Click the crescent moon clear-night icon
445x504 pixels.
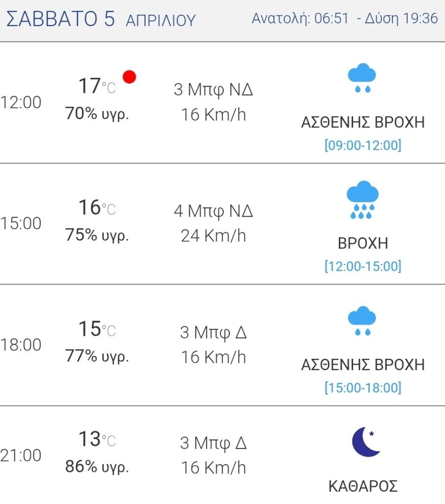point(366,441)
